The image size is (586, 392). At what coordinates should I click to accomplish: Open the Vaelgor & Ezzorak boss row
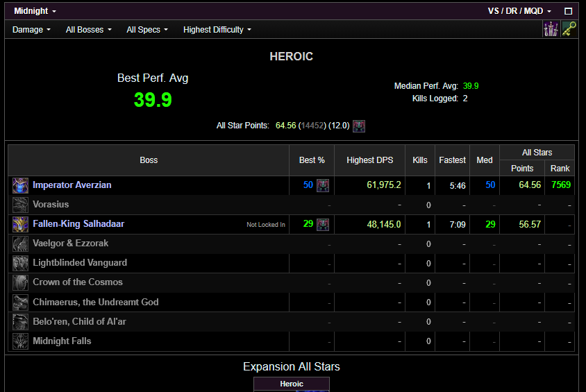pos(291,244)
